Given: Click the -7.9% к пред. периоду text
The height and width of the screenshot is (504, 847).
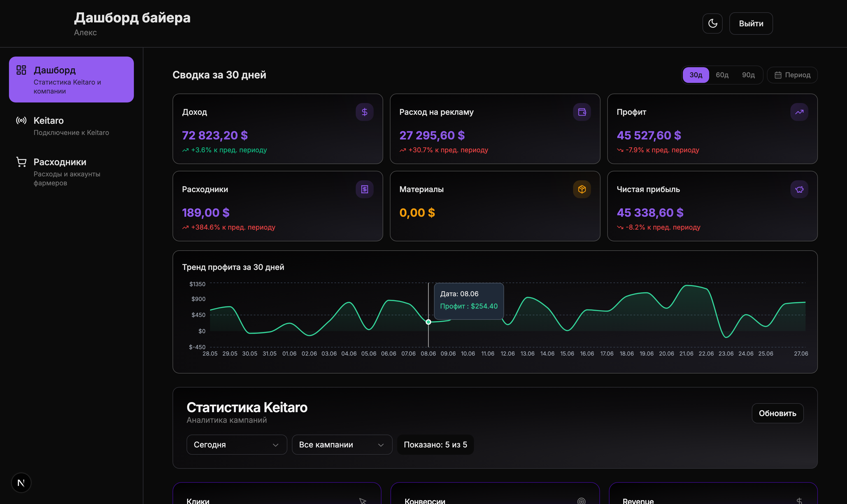Looking at the screenshot, I should [x=662, y=150].
